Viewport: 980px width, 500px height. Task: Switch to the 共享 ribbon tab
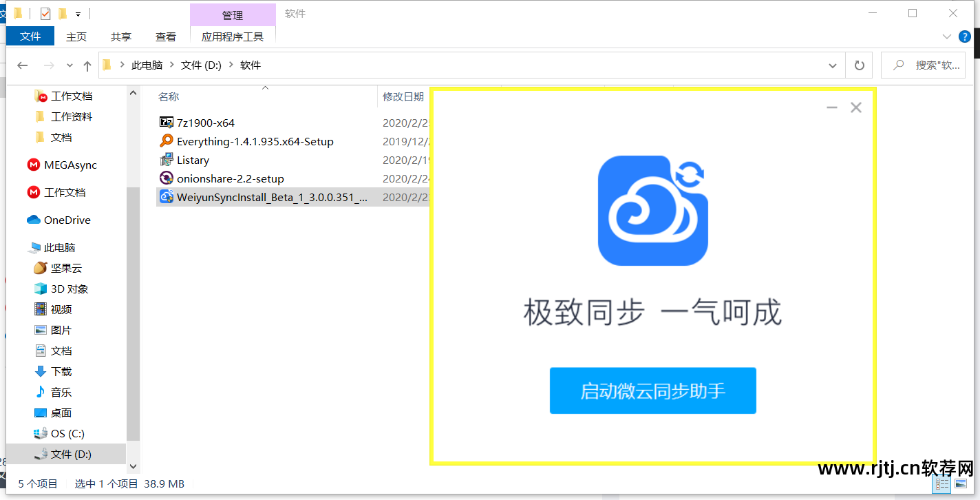tap(121, 37)
